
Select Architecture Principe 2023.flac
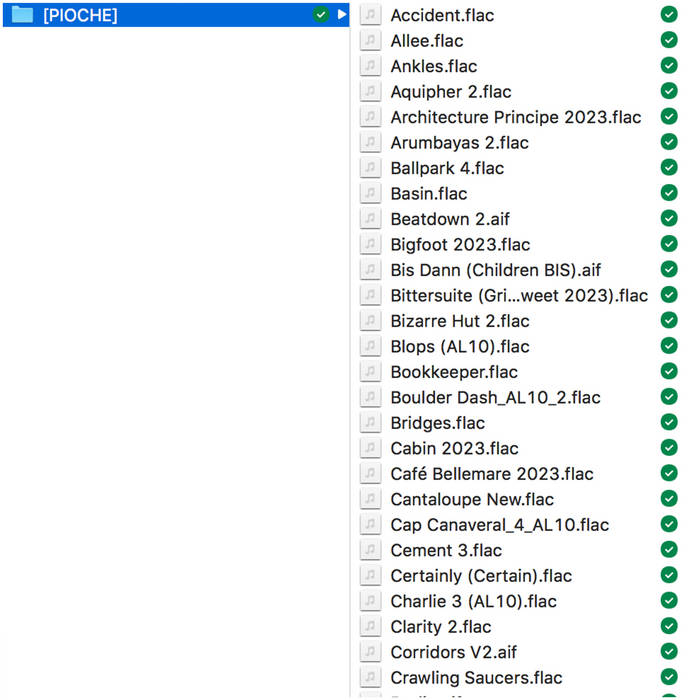515,117
